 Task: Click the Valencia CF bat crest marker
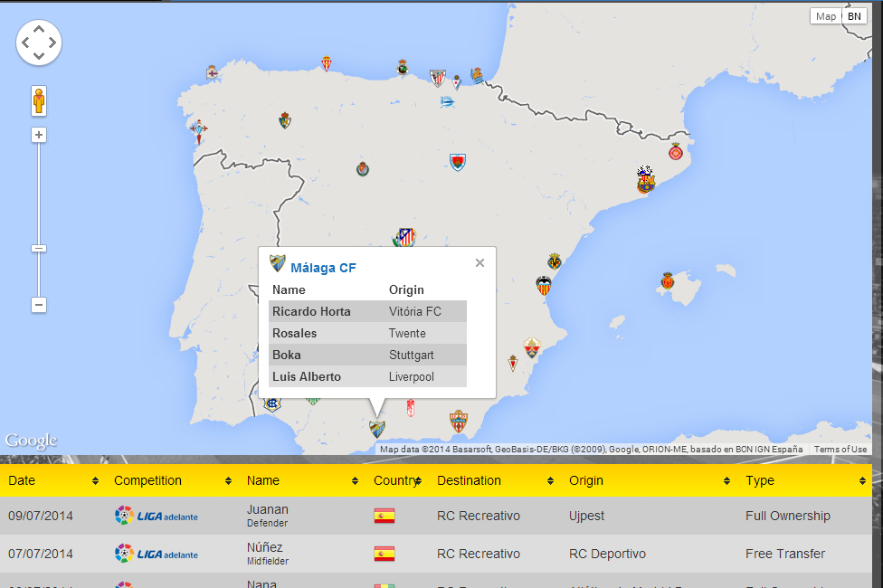[544, 286]
